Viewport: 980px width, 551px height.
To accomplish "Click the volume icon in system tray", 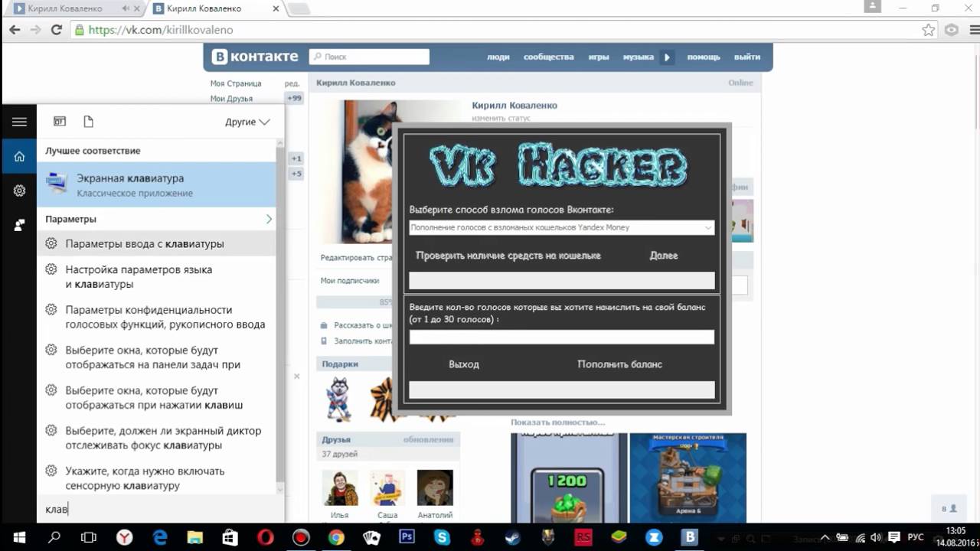I will pyautogui.click(x=875, y=538).
